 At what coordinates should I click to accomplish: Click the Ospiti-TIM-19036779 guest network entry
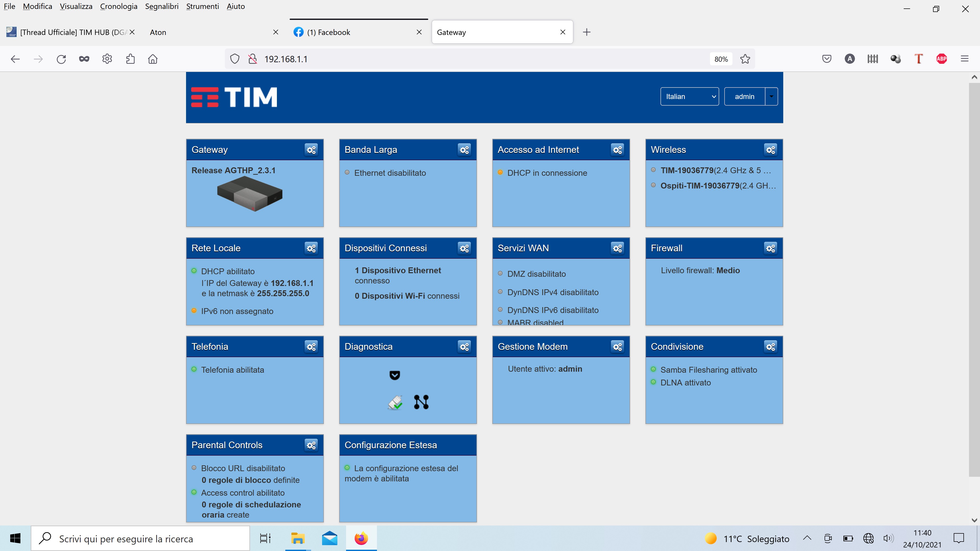718,186
